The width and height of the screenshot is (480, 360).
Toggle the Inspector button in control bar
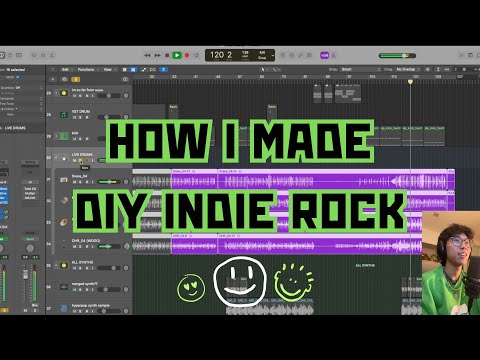[1, 55]
